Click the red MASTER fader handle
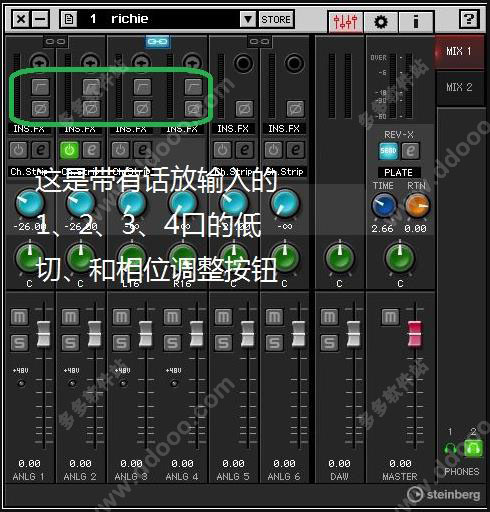 coord(415,333)
